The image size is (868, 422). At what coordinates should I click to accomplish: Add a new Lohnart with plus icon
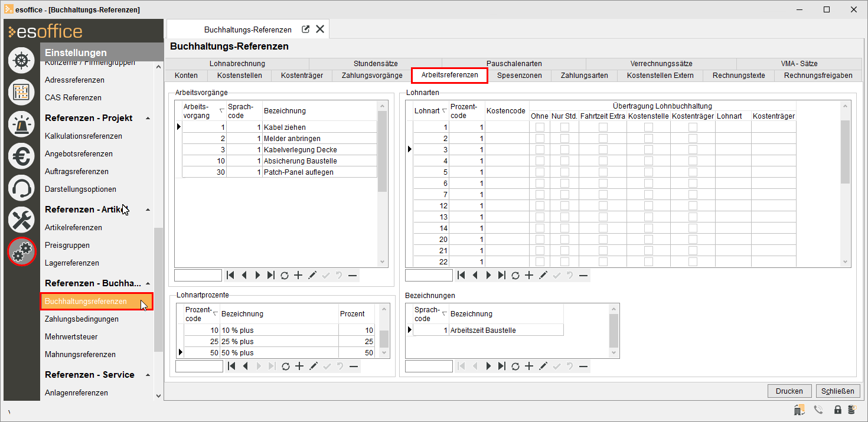coord(529,275)
